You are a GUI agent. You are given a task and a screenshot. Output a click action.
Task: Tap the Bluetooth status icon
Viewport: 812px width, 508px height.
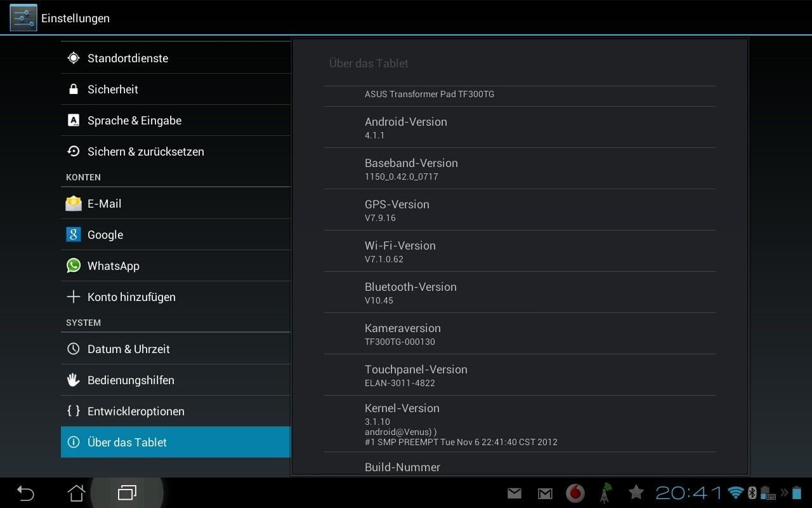pyautogui.click(x=752, y=493)
